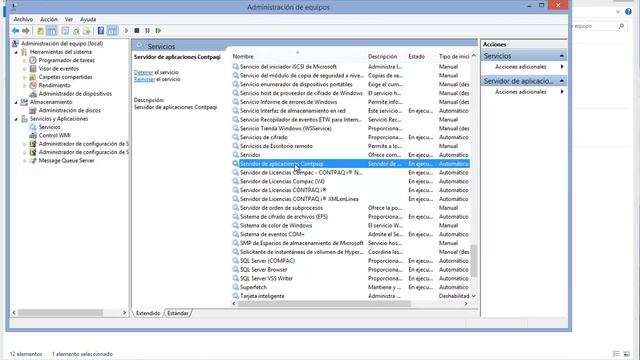This screenshot has width=640, height=360.
Task: Open the Acción menu
Action: [x=49, y=19]
